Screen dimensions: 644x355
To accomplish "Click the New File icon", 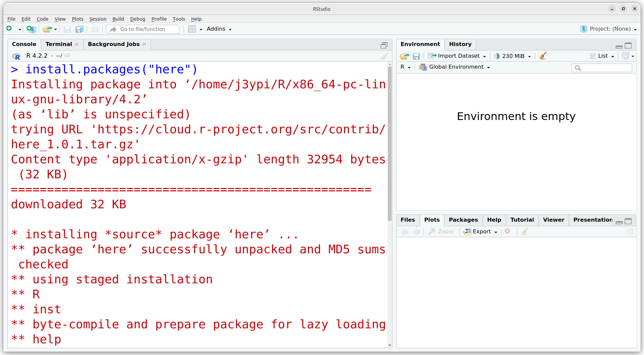I will [9, 29].
